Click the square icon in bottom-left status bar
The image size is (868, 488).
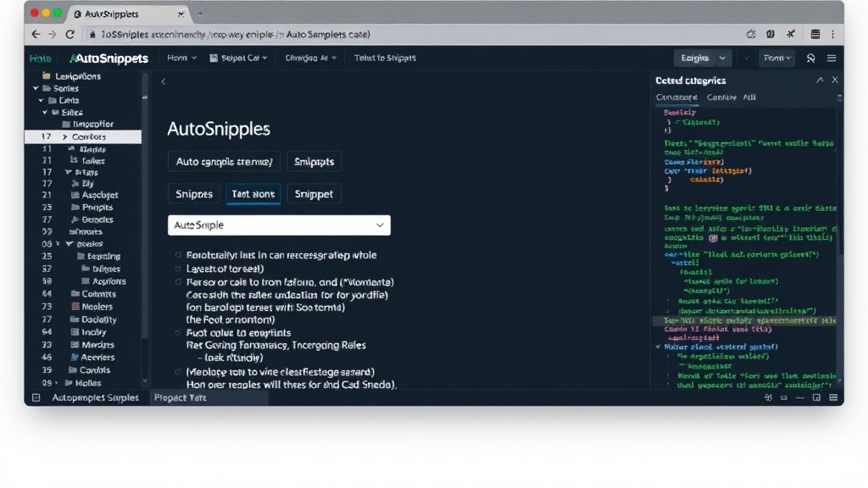[x=36, y=397]
